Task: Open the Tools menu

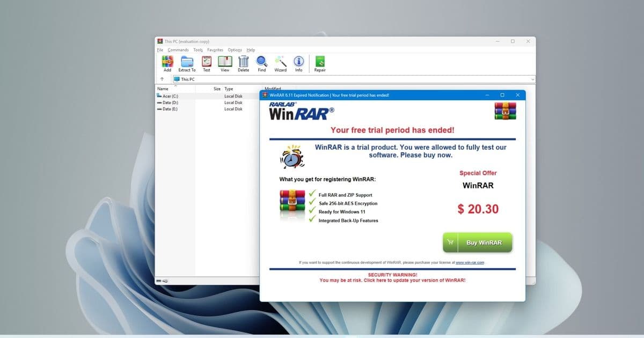Action: 197,49
